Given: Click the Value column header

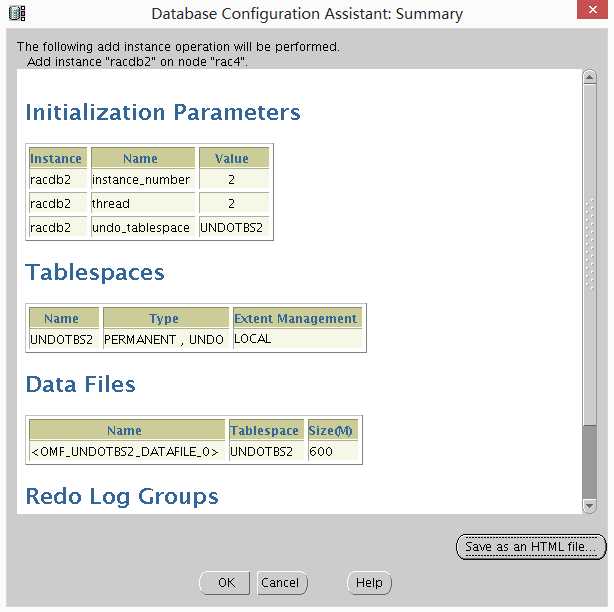Looking at the screenshot, I should pos(232,158).
